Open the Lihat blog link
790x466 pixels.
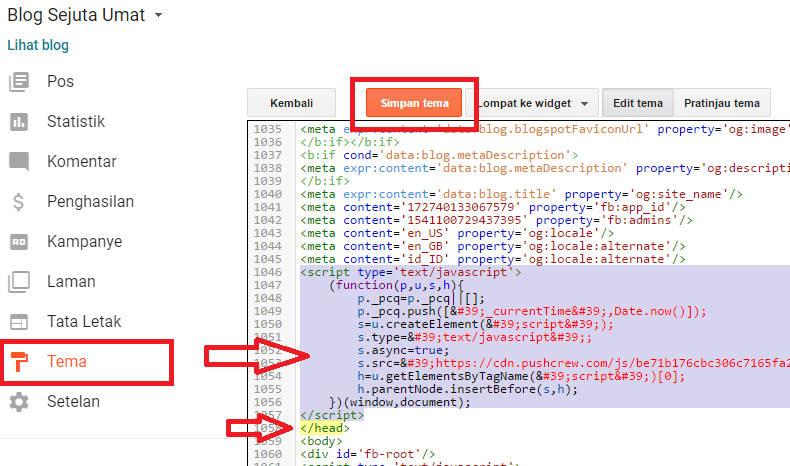coord(38,45)
